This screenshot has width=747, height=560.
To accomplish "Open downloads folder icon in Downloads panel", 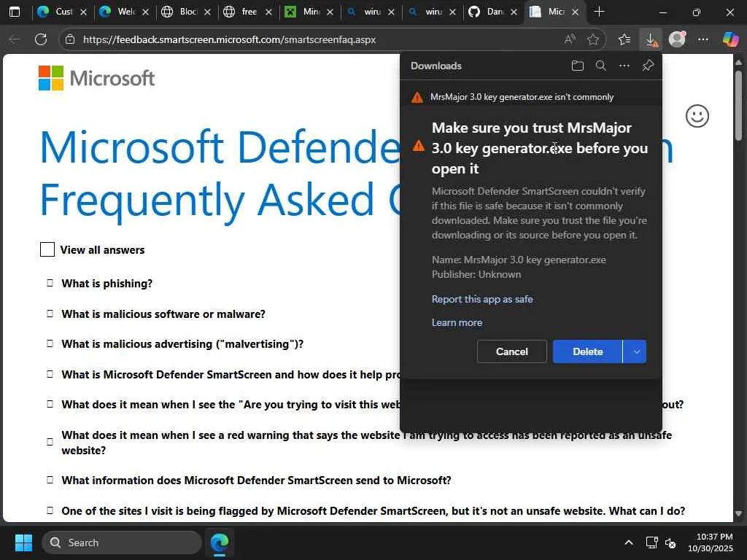I will pos(578,66).
